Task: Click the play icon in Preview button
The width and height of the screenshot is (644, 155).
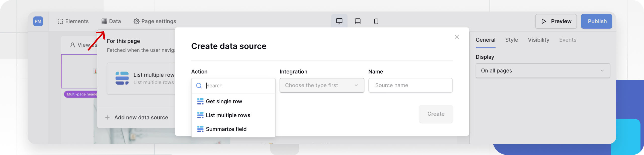Action: tap(544, 21)
